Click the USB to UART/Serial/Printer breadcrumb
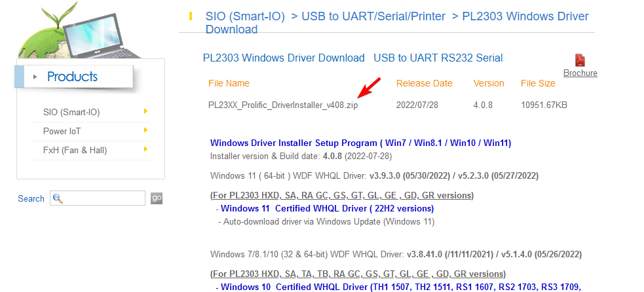Viewport: 644px width, 292px height. [373, 16]
